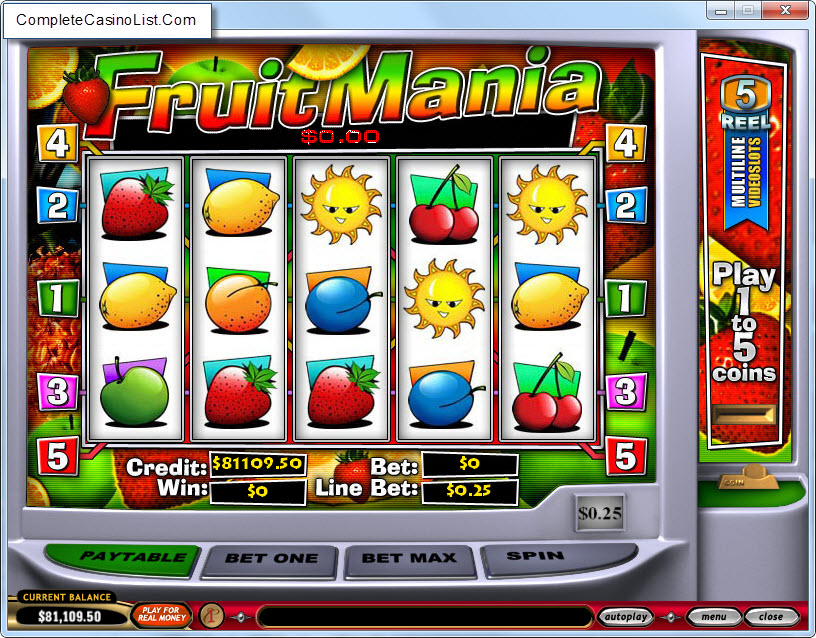This screenshot has width=816, height=638.
Task: Click the close pill button in bottom bar
Action: point(771,617)
